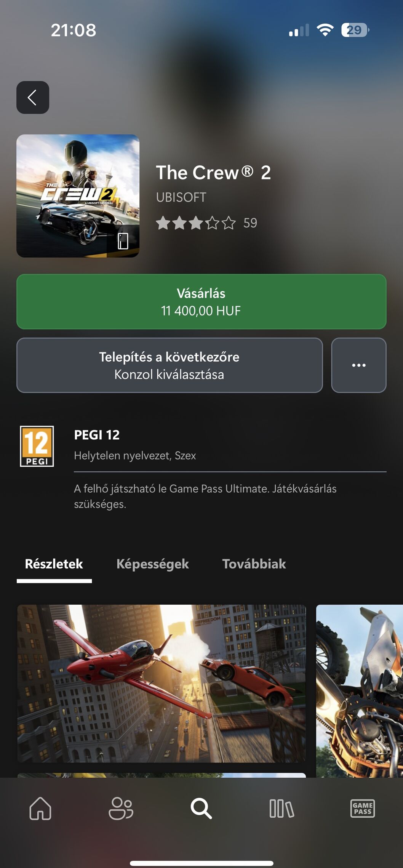
Task: Open the Friends social tab icon
Action: point(121,808)
